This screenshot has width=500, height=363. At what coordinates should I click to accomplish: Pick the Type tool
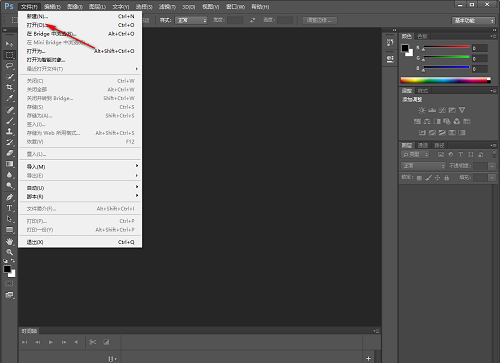(9, 208)
